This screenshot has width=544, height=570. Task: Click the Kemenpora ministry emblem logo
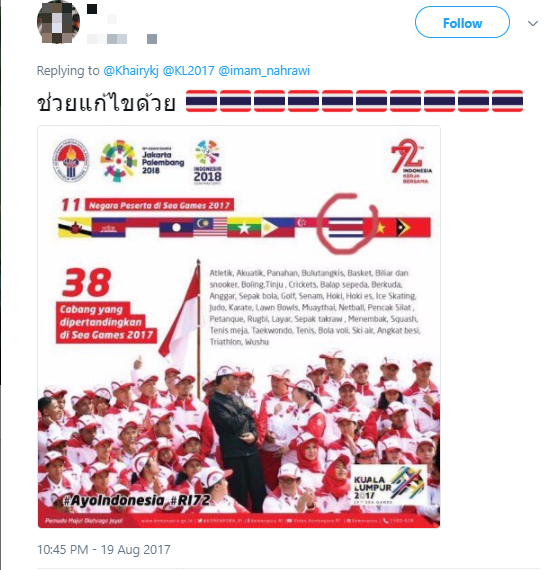tap(71, 160)
